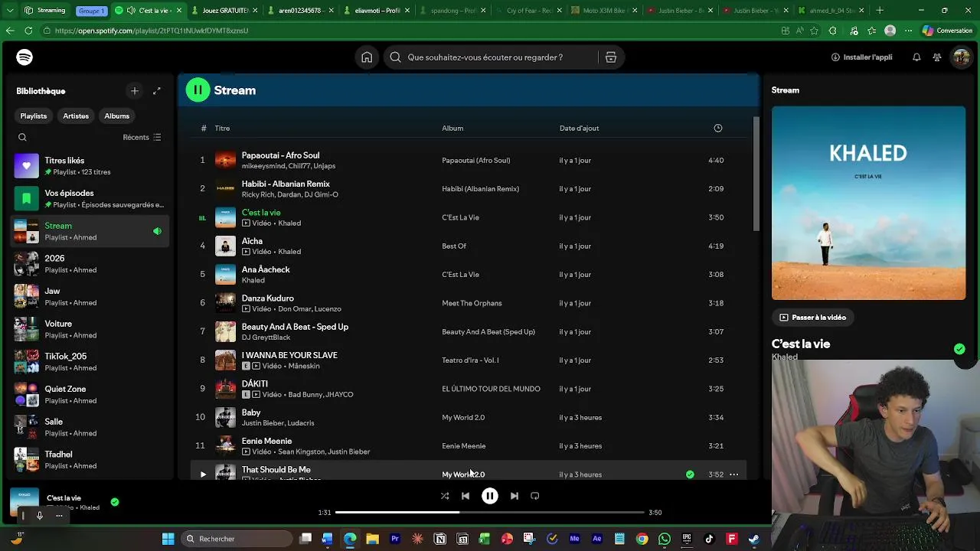Open the 2026 playlist

pos(90,264)
